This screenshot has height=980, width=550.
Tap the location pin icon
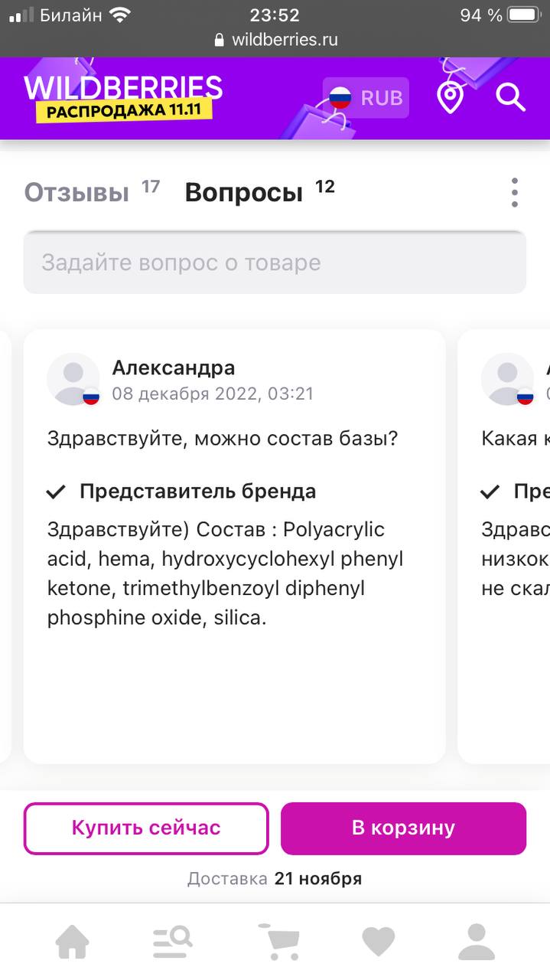click(451, 98)
